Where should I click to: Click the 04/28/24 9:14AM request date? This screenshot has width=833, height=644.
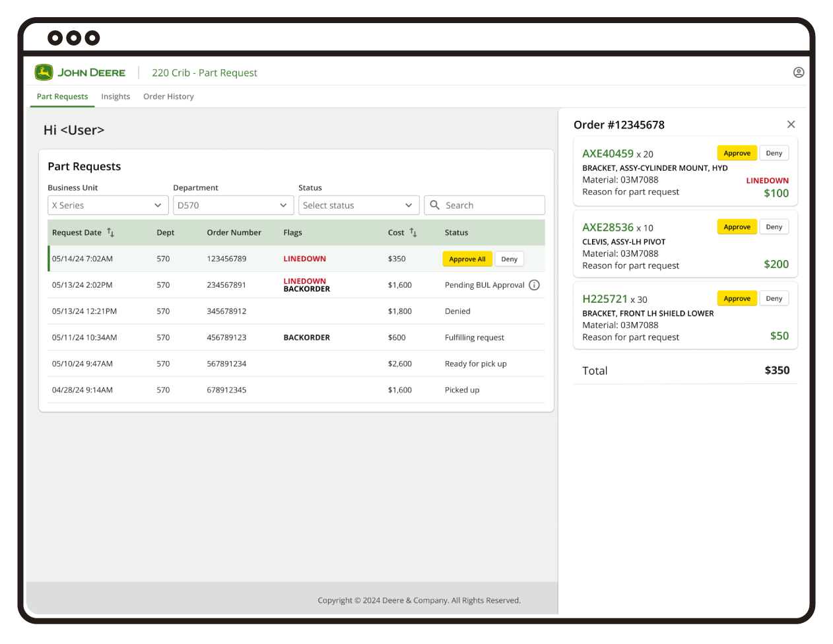coord(83,390)
